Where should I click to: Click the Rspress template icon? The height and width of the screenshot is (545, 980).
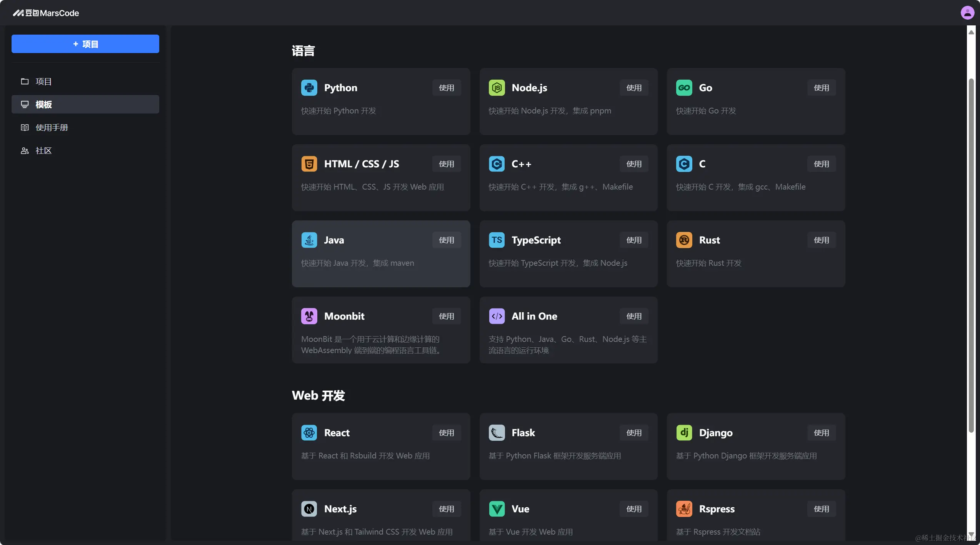(x=684, y=509)
